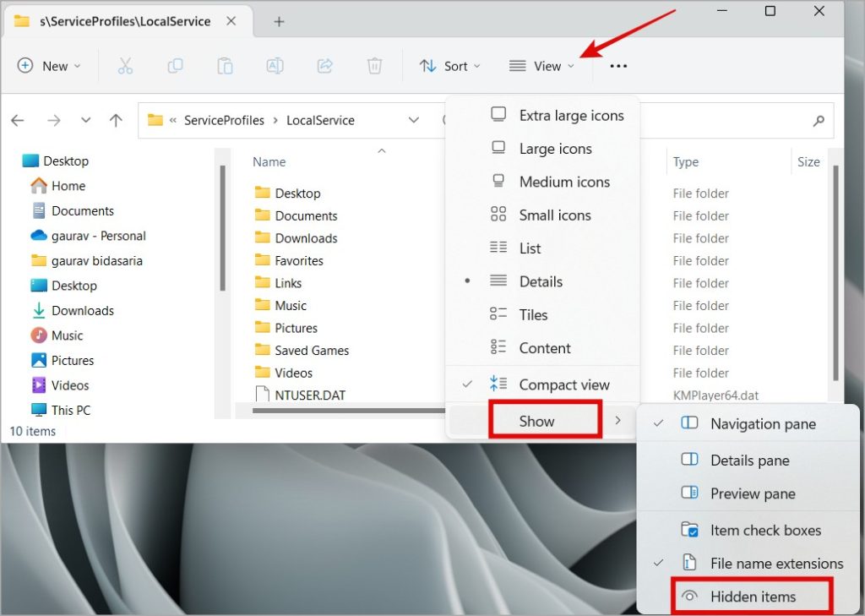Choose Extra large icons view
The height and width of the screenshot is (616, 865).
(x=542, y=116)
